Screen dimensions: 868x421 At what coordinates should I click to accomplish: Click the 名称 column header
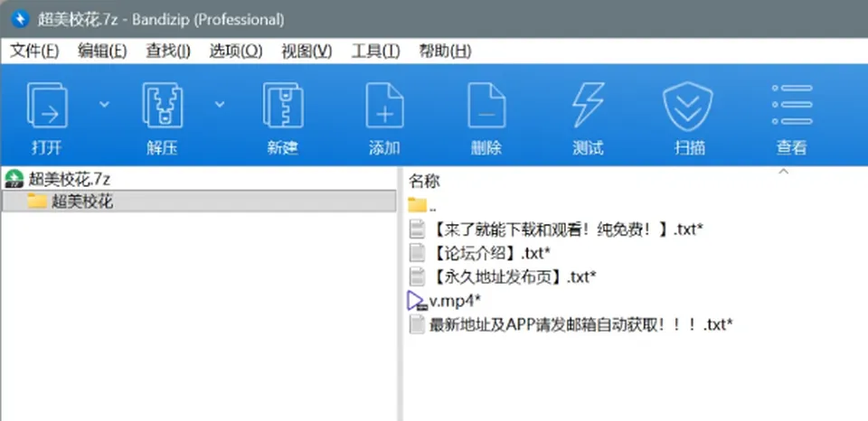click(424, 181)
